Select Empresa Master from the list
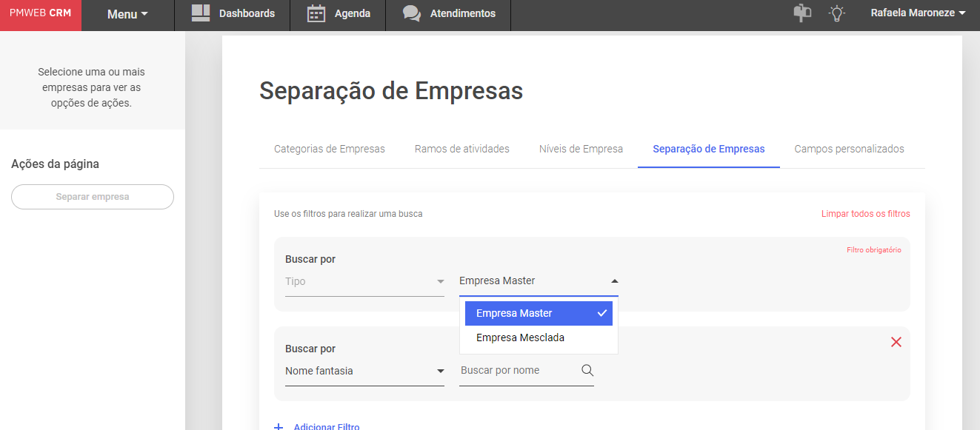Screen dimensions: 980x430 539,313
